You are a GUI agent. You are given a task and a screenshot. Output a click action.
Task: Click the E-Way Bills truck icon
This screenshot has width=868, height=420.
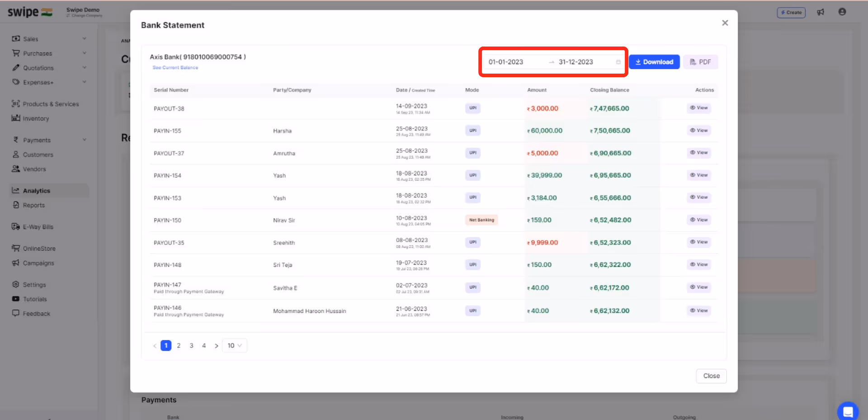pyautogui.click(x=16, y=227)
